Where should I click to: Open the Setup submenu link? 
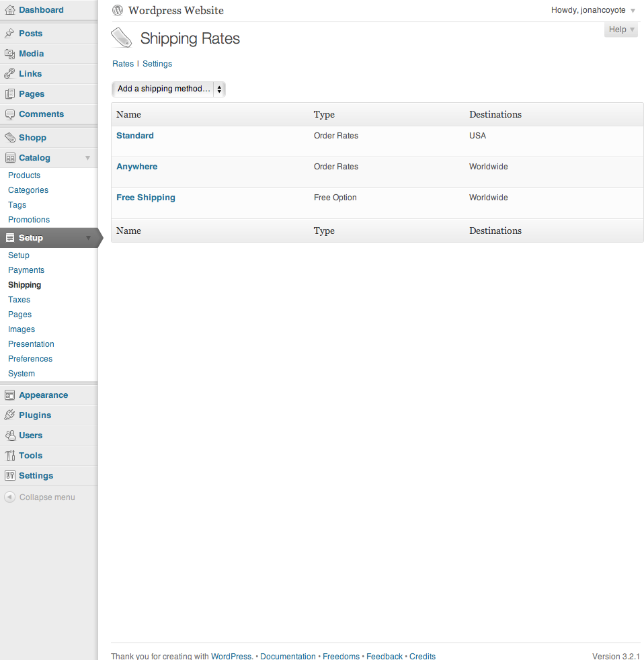click(19, 255)
